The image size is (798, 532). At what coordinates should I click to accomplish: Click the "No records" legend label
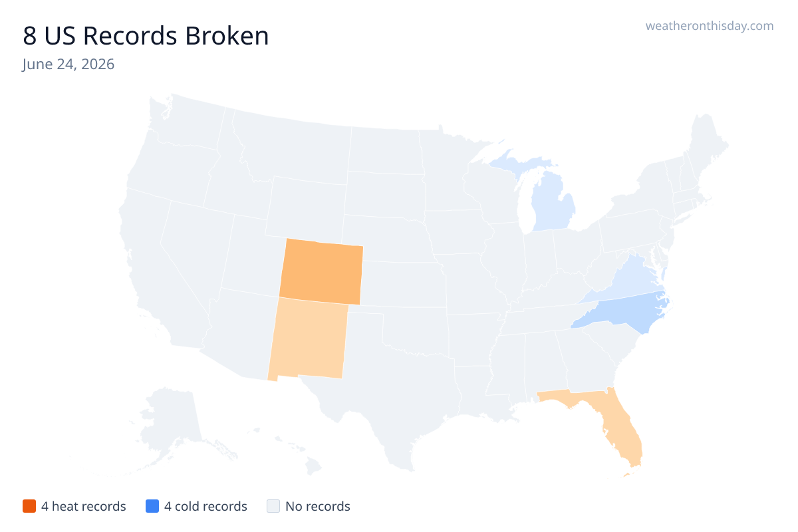coord(318,506)
